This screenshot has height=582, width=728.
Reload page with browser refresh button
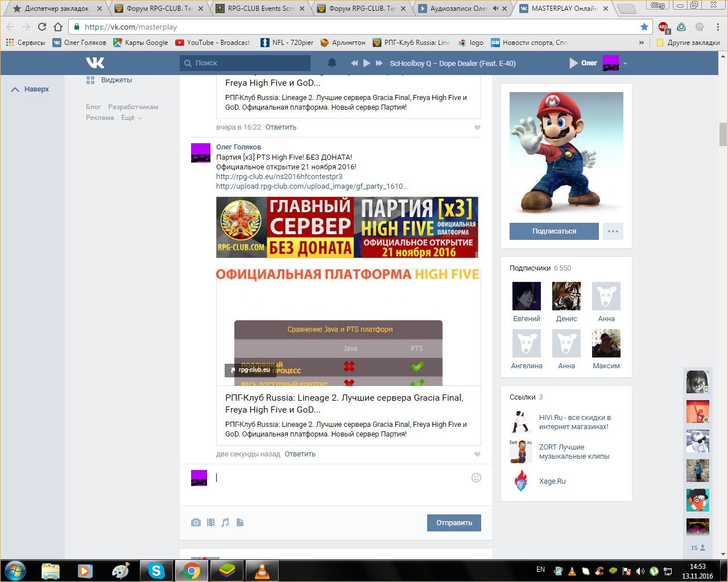pyautogui.click(x=42, y=27)
